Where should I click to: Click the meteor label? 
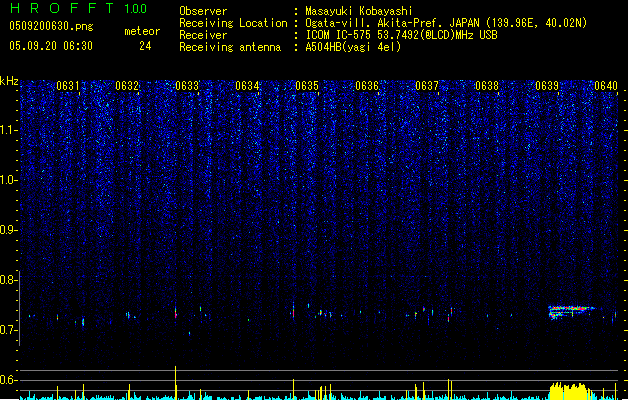(142, 31)
